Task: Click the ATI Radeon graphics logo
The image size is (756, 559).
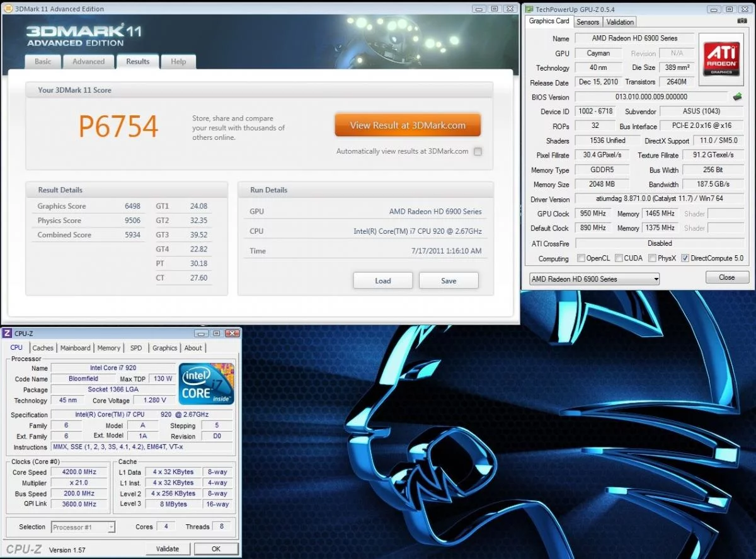Action: [x=722, y=59]
